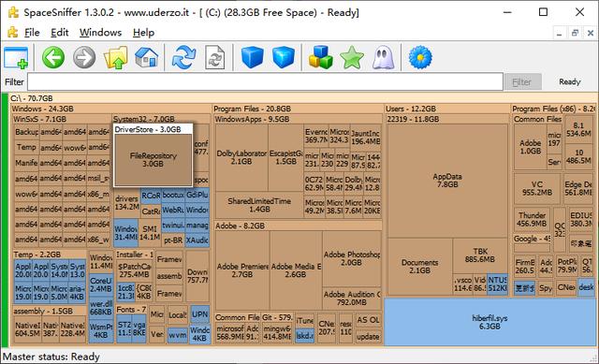
Task: Minimize the inner document window
Action: (x=560, y=33)
